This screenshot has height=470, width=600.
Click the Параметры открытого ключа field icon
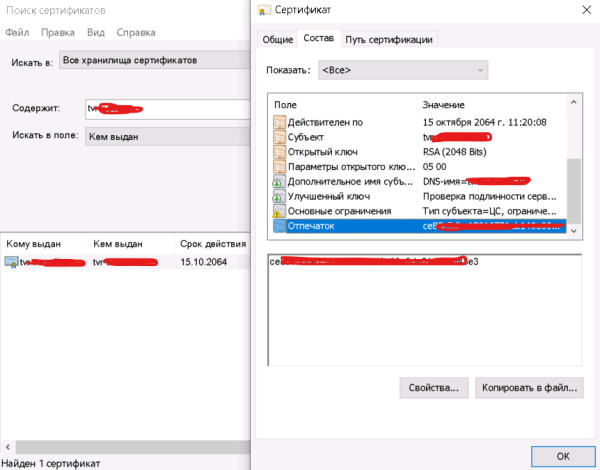click(x=279, y=167)
